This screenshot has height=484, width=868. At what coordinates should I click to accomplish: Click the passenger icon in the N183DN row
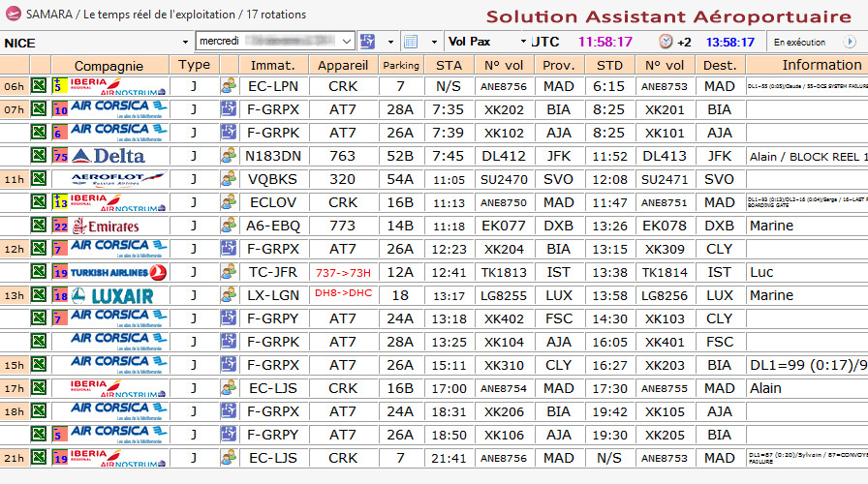pyautogui.click(x=228, y=156)
